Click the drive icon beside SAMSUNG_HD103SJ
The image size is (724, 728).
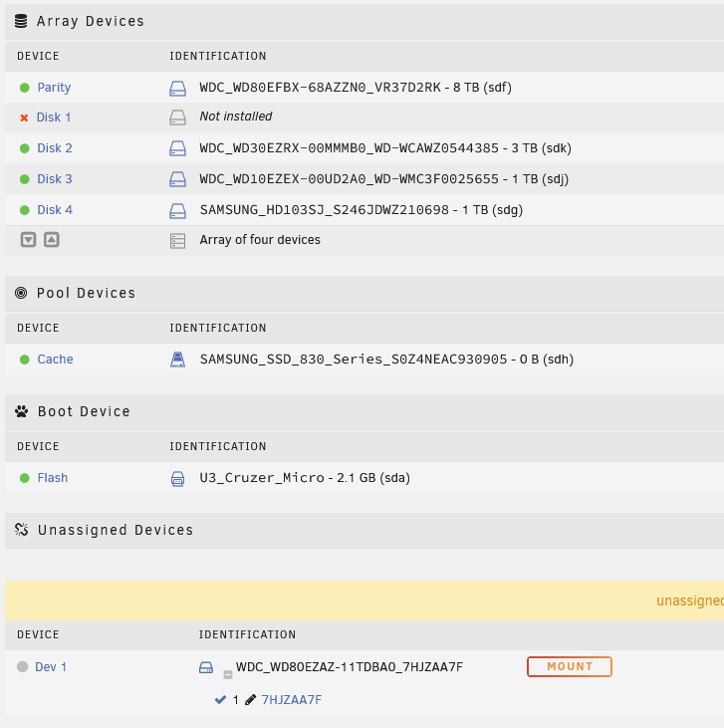[177, 211]
